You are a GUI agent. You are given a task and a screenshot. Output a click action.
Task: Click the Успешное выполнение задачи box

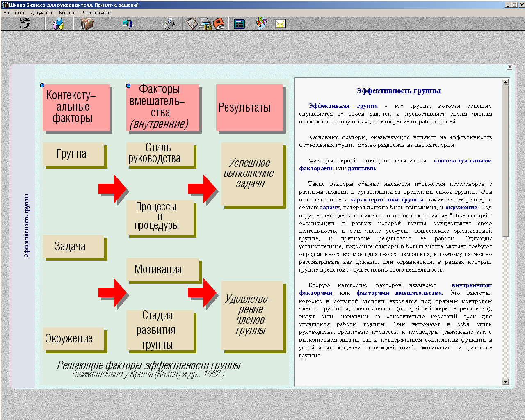tap(252, 174)
